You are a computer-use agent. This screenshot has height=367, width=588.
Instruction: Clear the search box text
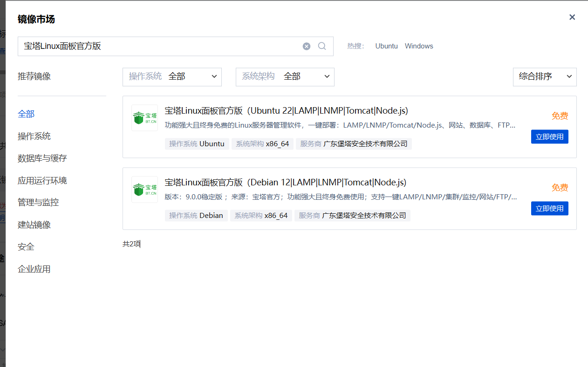click(x=306, y=46)
